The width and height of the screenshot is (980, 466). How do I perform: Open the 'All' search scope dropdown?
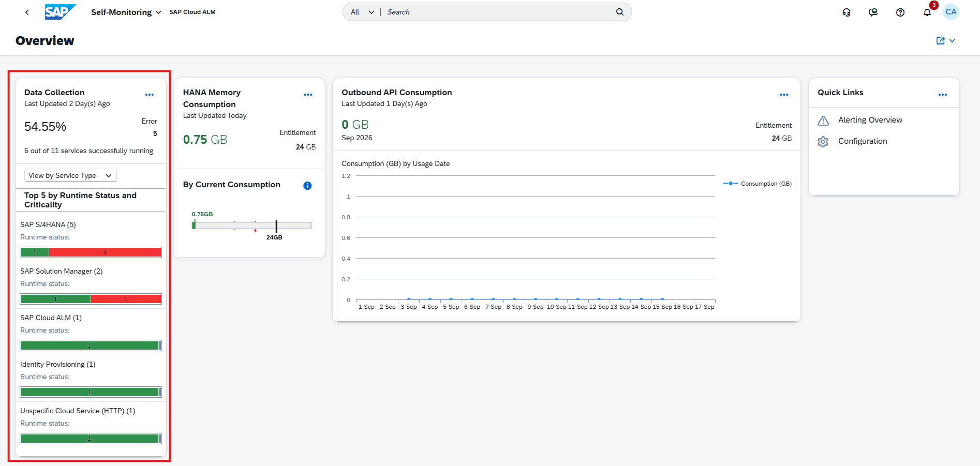click(x=362, y=12)
